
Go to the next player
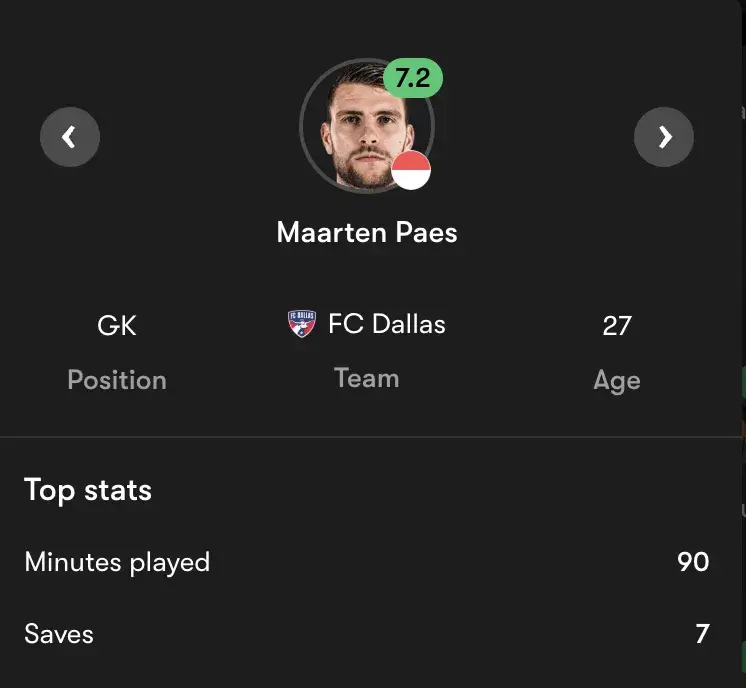[x=664, y=137]
